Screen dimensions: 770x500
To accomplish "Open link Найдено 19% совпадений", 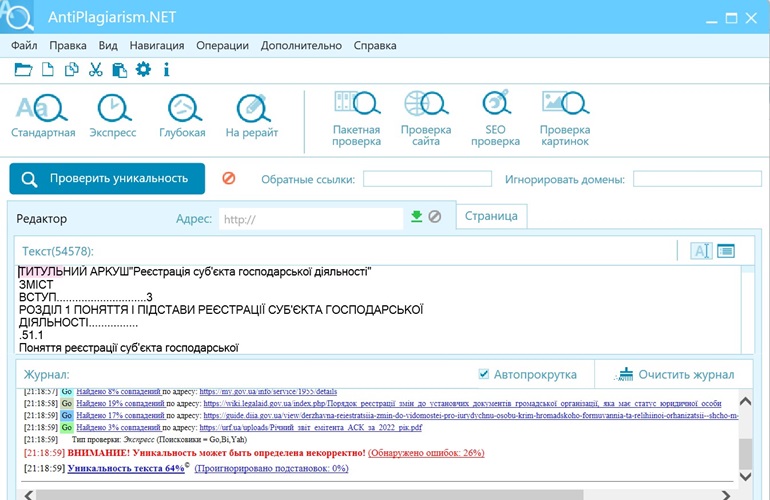I will click(x=120, y=403).
